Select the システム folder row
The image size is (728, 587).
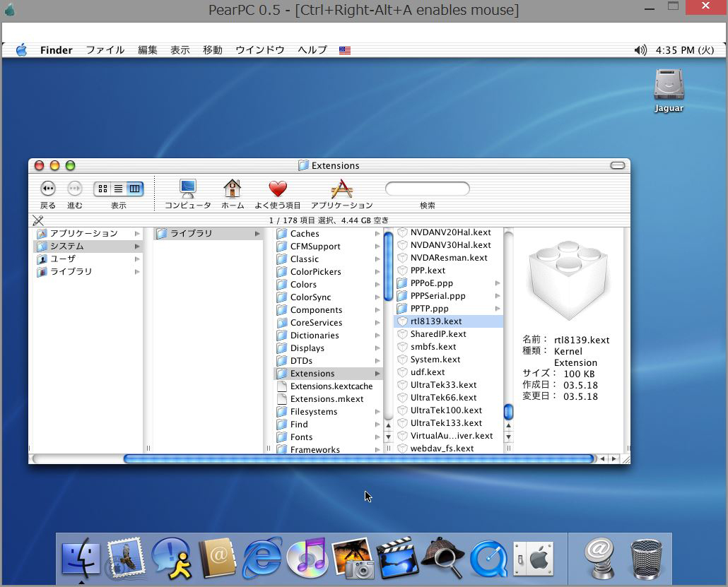click(x=88, y=246)
